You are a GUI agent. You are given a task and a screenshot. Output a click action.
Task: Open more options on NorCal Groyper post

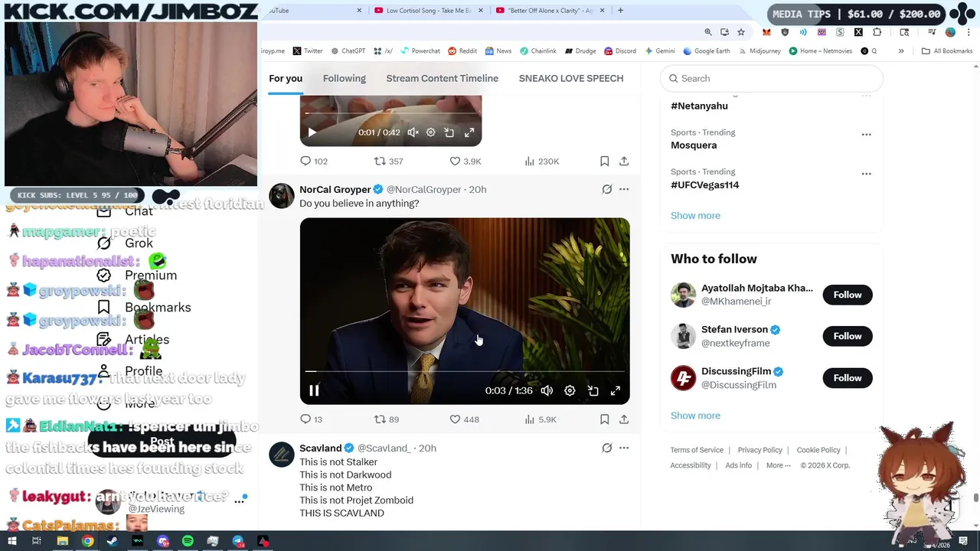click(x=624, y=189)
